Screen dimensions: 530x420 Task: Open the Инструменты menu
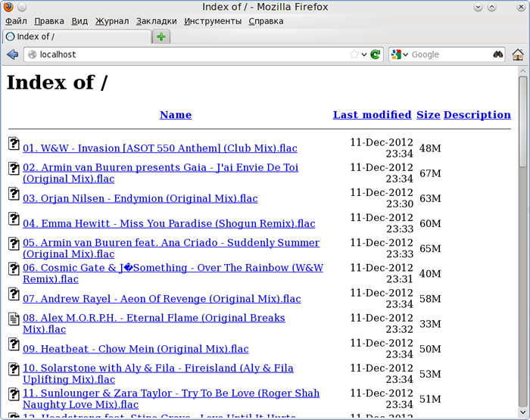213,21
